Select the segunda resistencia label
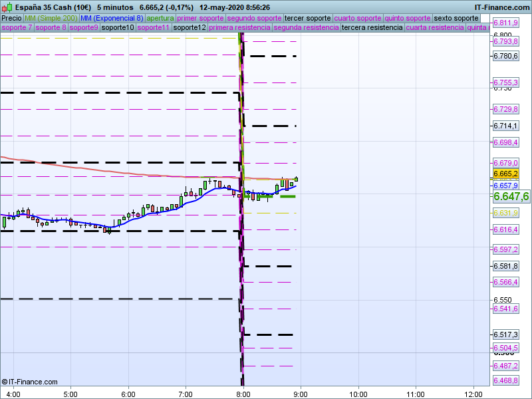Viewport: 532px width, 399px height. click(x=307, y=27)
